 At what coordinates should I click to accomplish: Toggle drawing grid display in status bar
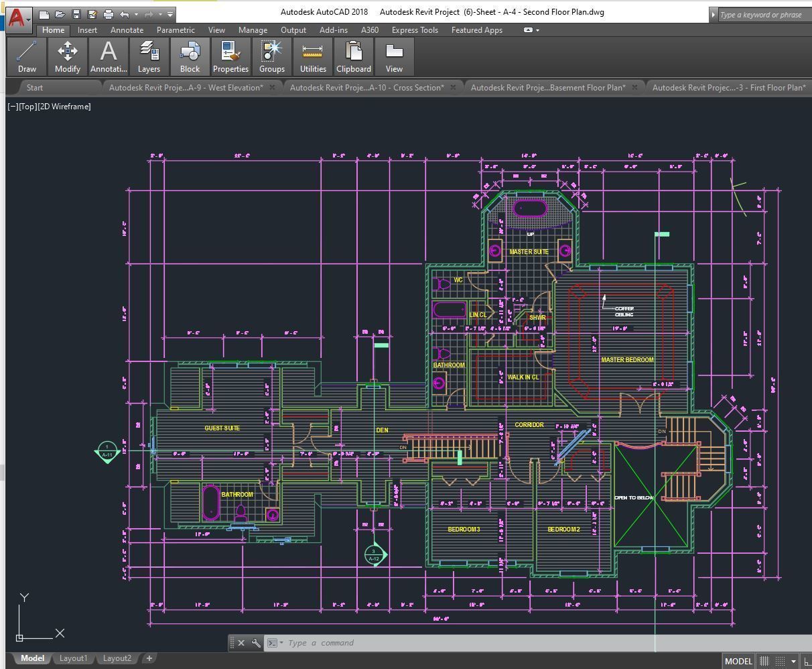pyautogui.click(x=764, y=661)
